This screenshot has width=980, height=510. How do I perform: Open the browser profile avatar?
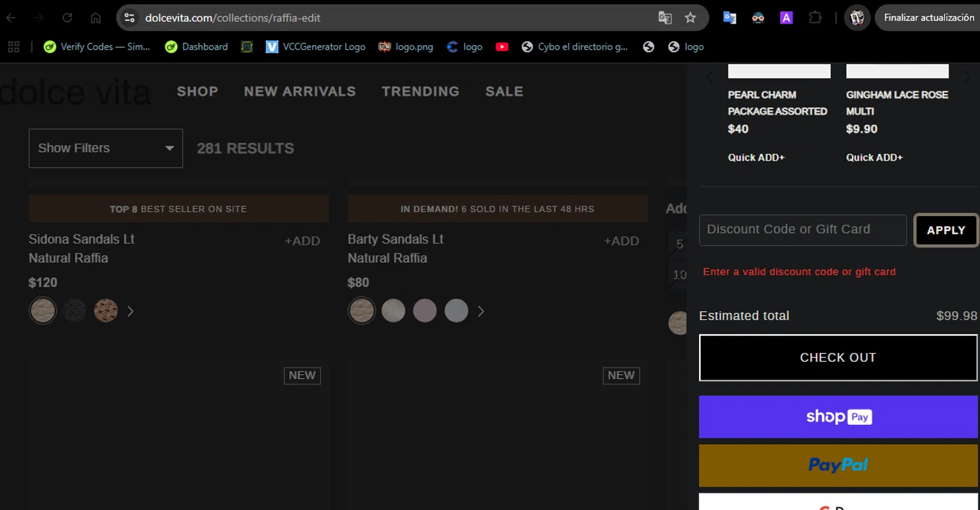pos(857,18)
